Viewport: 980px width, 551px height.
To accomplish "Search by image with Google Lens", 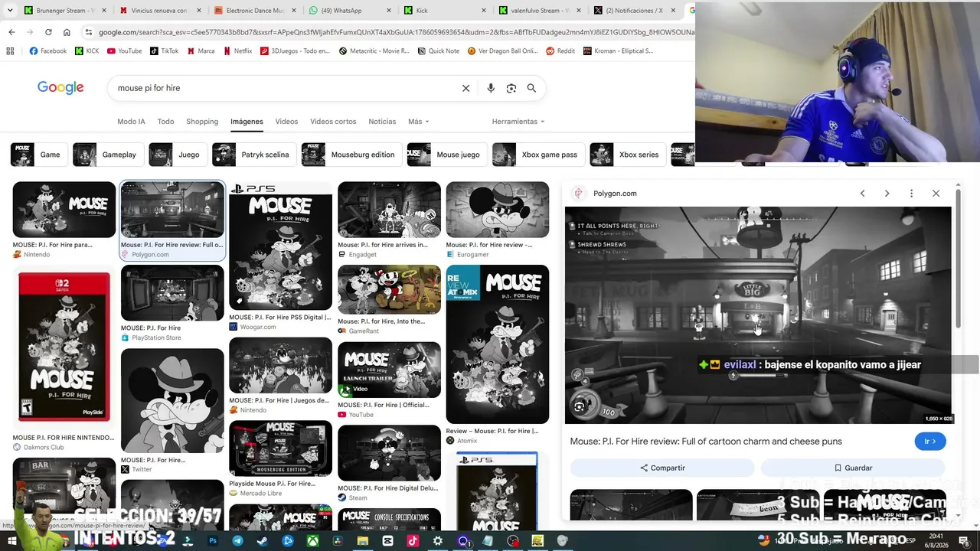I will point(511,88).
